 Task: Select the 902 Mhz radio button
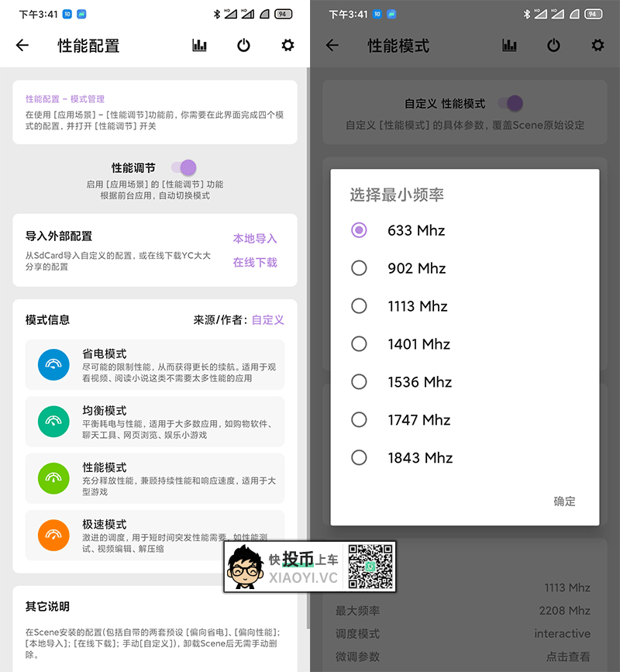coord(359,268)
